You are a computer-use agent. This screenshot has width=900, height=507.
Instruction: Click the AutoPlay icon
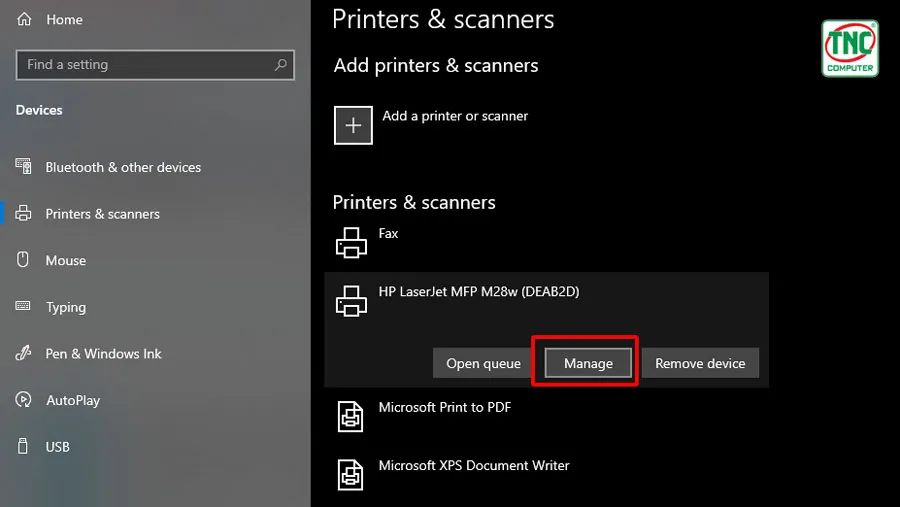[x=24, y=400]
